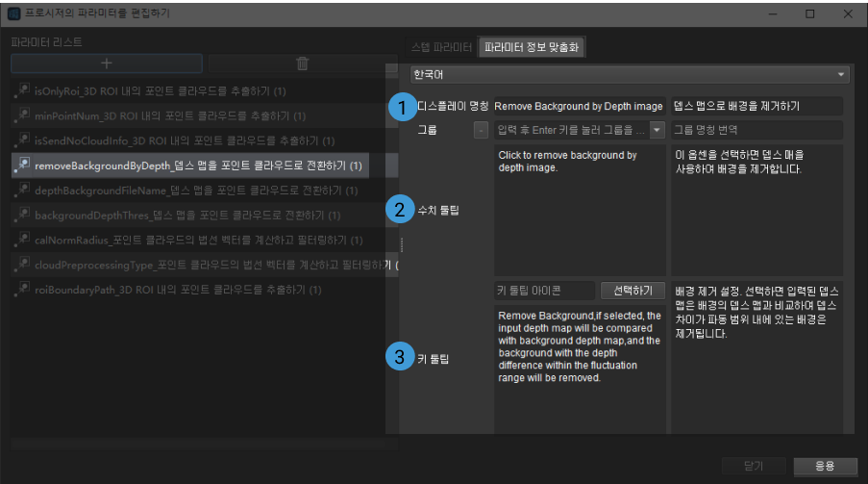Click the 그룹 명칭 번역 input field
This screenshot has width=868, height=484.
pyautogui.click(x=756, y=130)
